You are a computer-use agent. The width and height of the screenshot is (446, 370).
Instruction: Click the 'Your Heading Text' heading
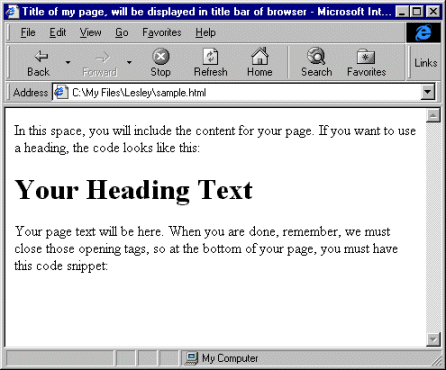tap(134, 190)
